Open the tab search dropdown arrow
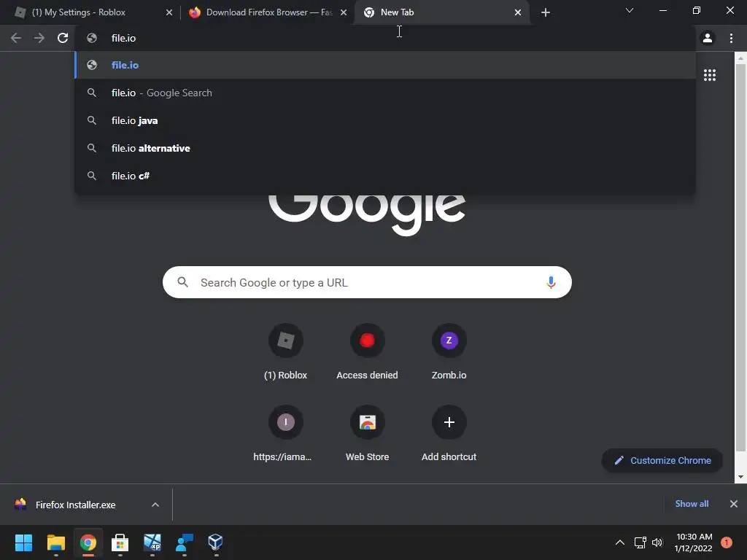This screenshot has width=747, height=560. [x=630, y=10]
